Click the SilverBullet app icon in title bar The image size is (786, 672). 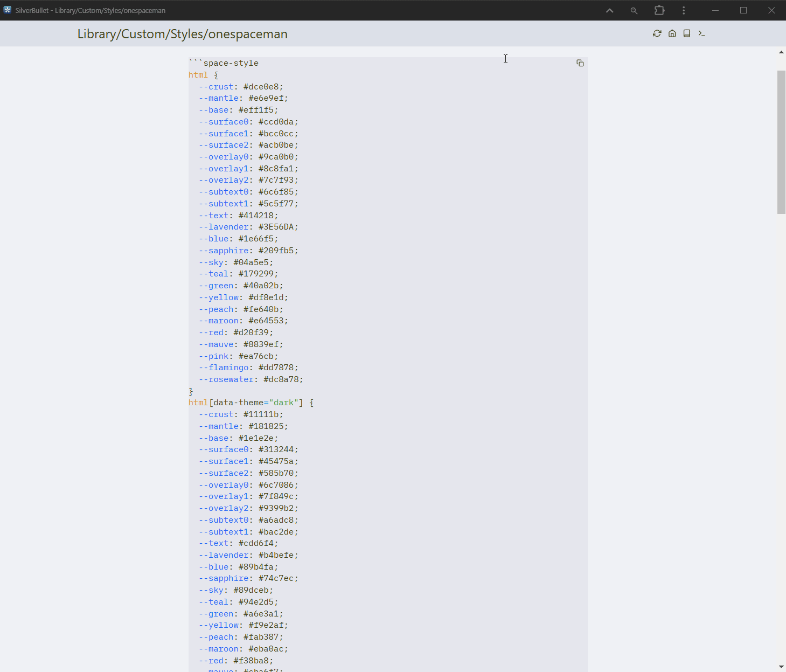click(x=8, y=10)
